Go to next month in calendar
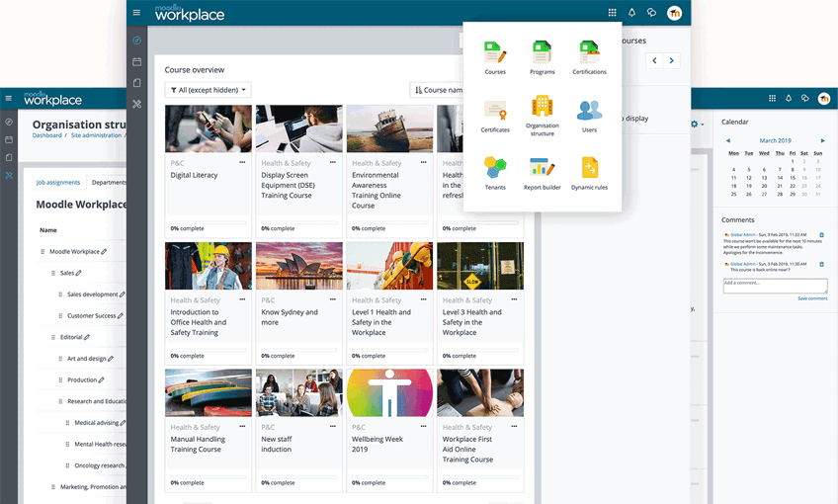 [x=822, y=140]
